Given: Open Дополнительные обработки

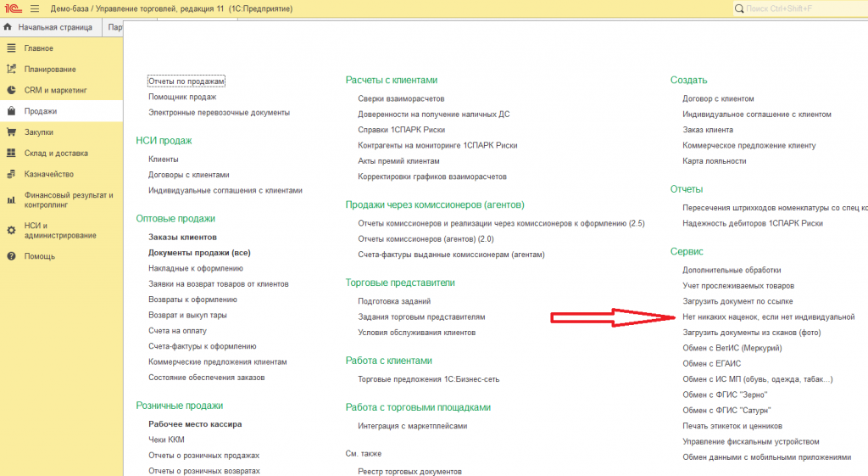Looking at the screenshot, I should pyautogui.click(x=732, y=270).
